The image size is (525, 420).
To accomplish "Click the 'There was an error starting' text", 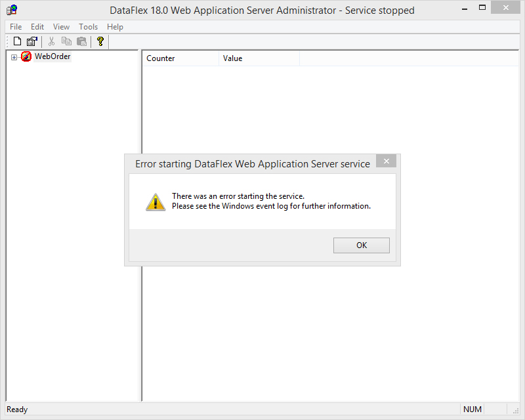I will 238,196.
